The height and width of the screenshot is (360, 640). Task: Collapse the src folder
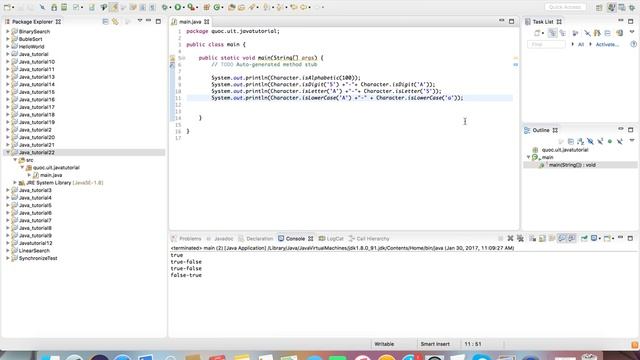[x=15, y=160]
